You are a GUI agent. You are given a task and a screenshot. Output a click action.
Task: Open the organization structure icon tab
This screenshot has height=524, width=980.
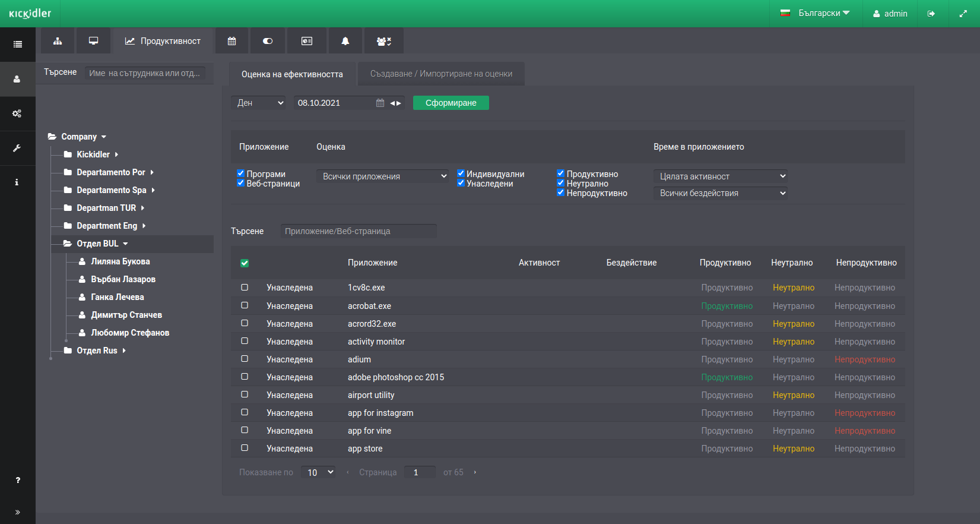click(58, 41)
